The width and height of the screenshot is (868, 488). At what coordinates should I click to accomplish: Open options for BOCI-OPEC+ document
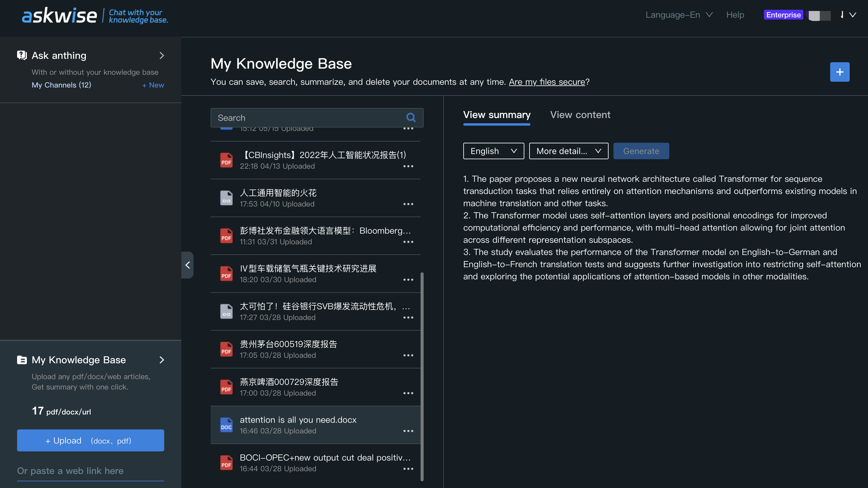[408, 469]
